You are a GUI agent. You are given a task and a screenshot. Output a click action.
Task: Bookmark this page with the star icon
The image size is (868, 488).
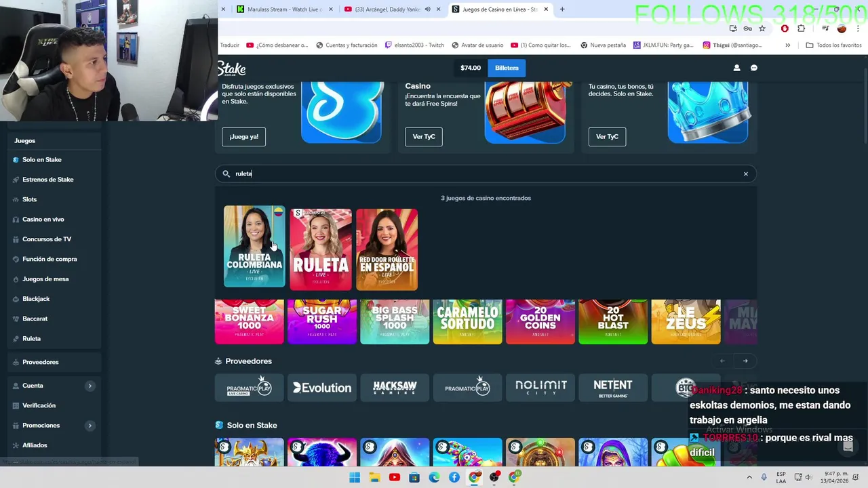pos(762,28)
